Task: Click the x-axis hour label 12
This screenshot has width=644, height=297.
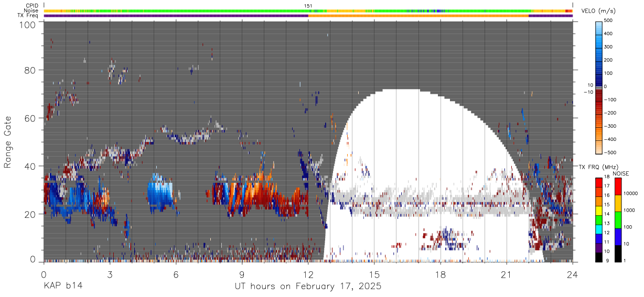Action: click(308, 274)
